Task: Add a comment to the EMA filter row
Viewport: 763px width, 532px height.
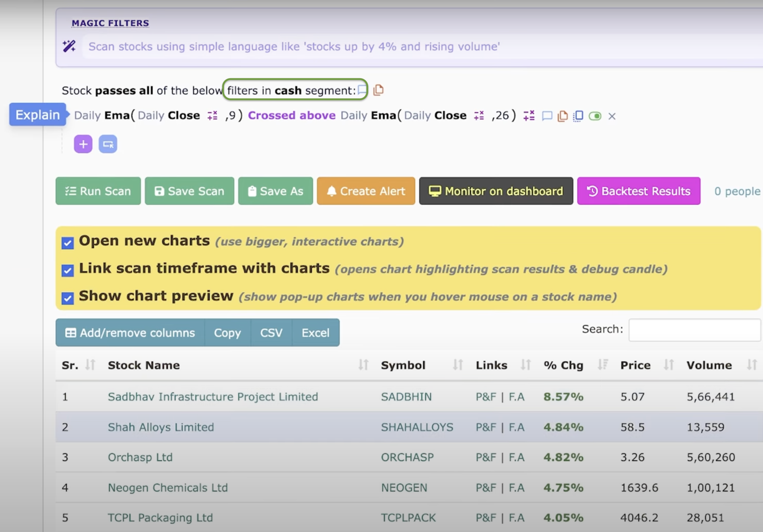Action: (547, 116)
